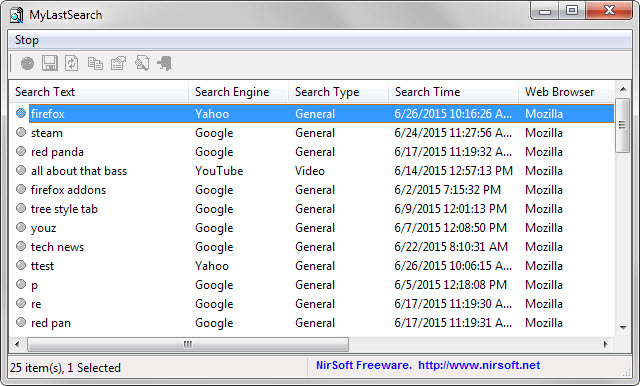Close the MyLastSearch window

click(609, 11)
